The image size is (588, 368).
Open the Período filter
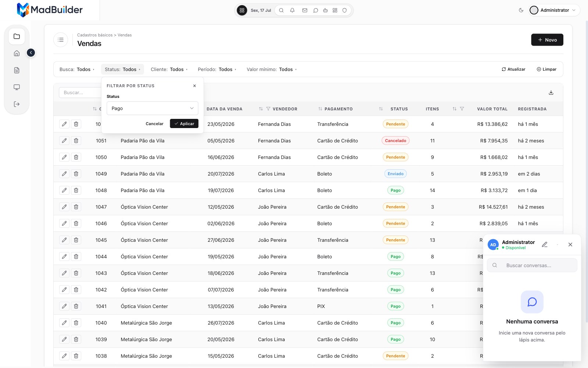pos(217,69)
